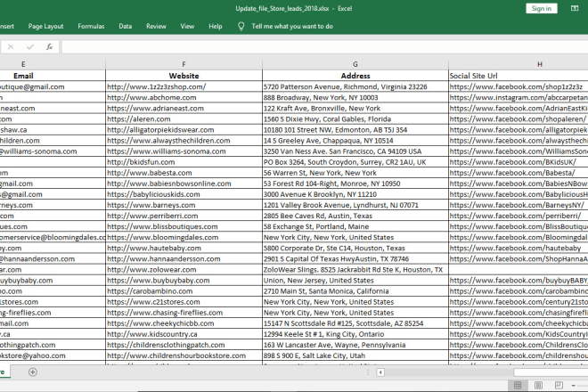Viewport: 588px width, 392px height.
Task: Click the Enter checkmark icon in formula bar
Action: (x=30, y=47)
